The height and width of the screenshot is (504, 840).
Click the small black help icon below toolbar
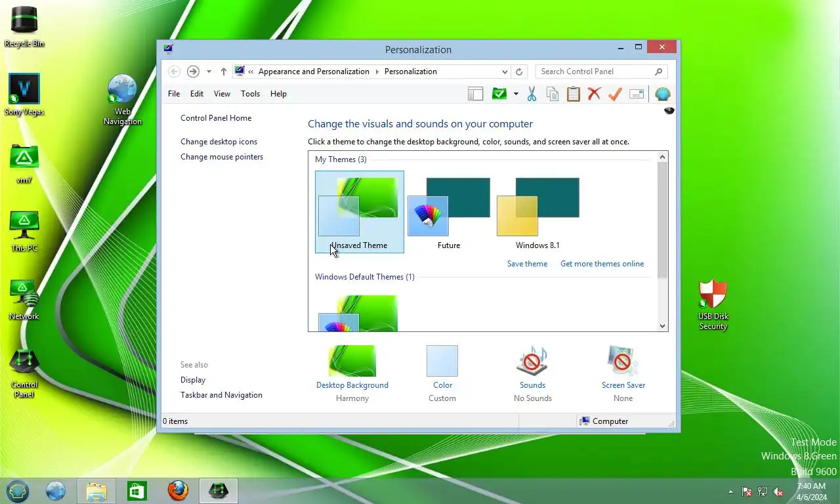coord(669,111)
